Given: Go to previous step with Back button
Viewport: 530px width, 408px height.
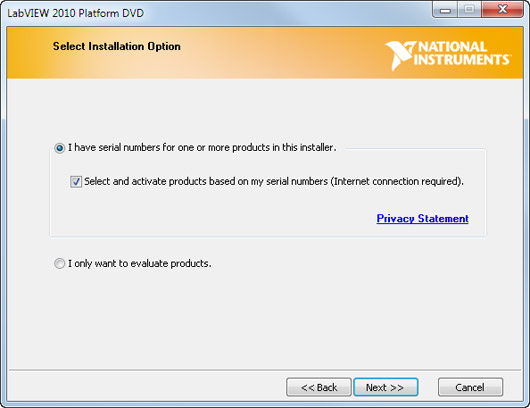Looking at the screenshot, I should pyautogui.click(x=319, y=387).
